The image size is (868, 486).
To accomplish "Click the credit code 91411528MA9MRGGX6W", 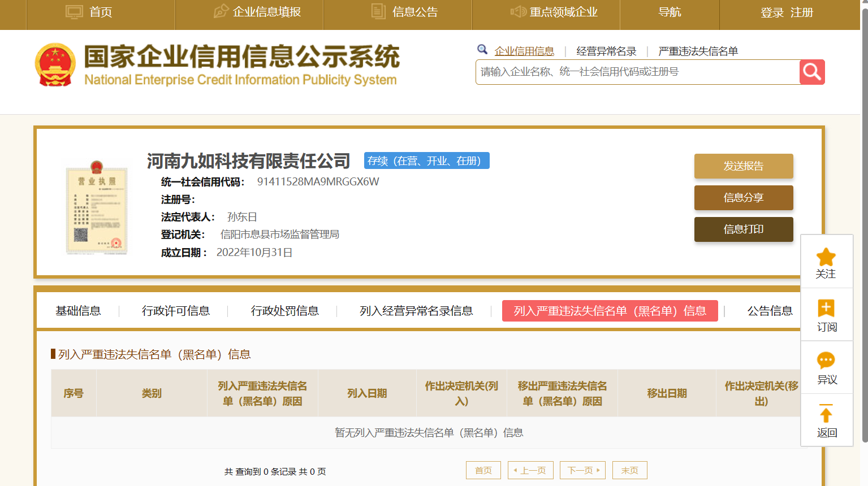I will coord(318,181).
